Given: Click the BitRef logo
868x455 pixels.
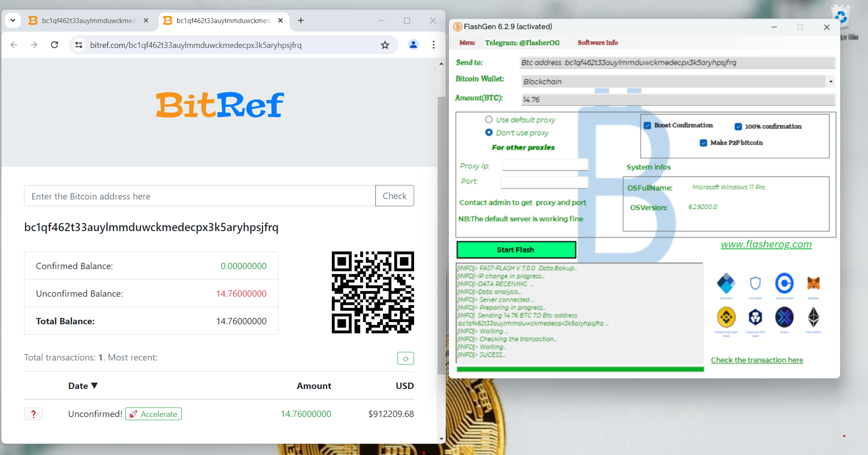Looking at the screenshot, I should coord(220,105).
